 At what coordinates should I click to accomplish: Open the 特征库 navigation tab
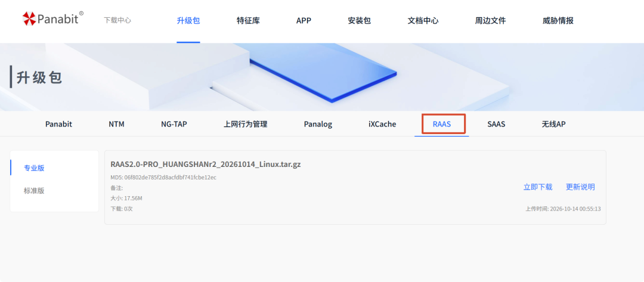248,20
